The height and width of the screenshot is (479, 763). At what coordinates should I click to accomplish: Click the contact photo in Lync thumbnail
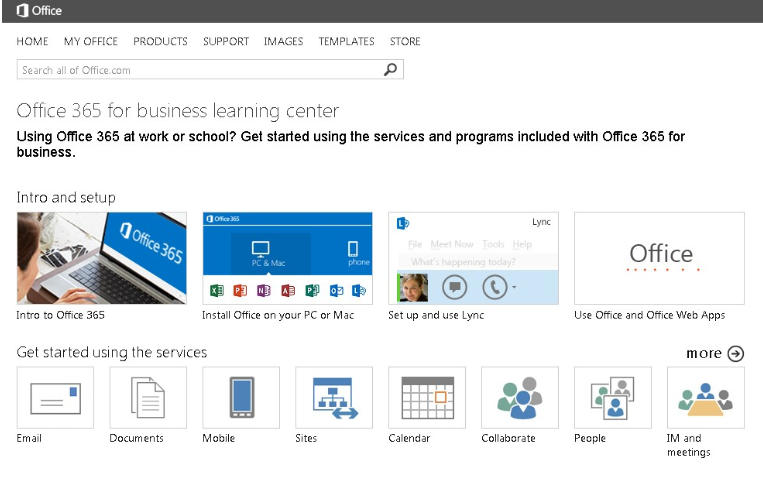tap(414, 288)
